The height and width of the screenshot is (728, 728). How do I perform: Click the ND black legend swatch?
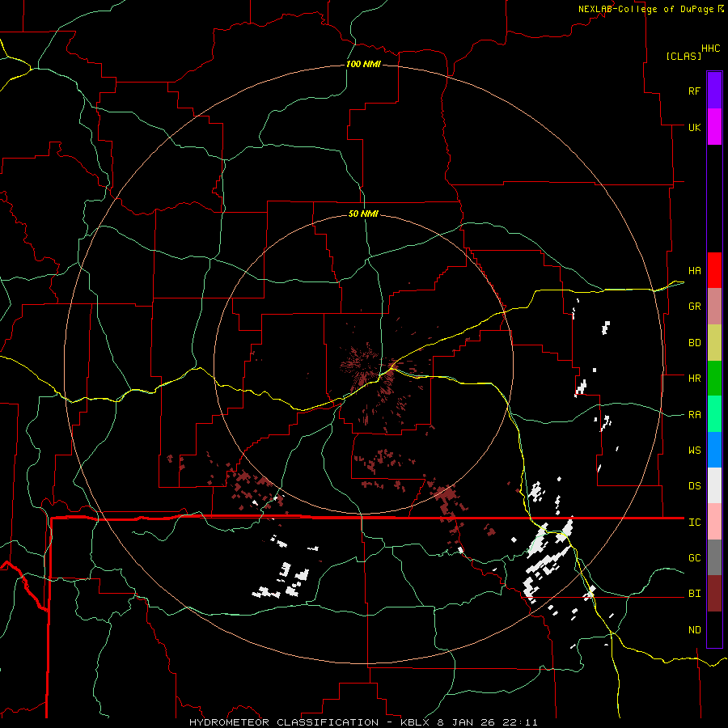[x=714, y=629]
